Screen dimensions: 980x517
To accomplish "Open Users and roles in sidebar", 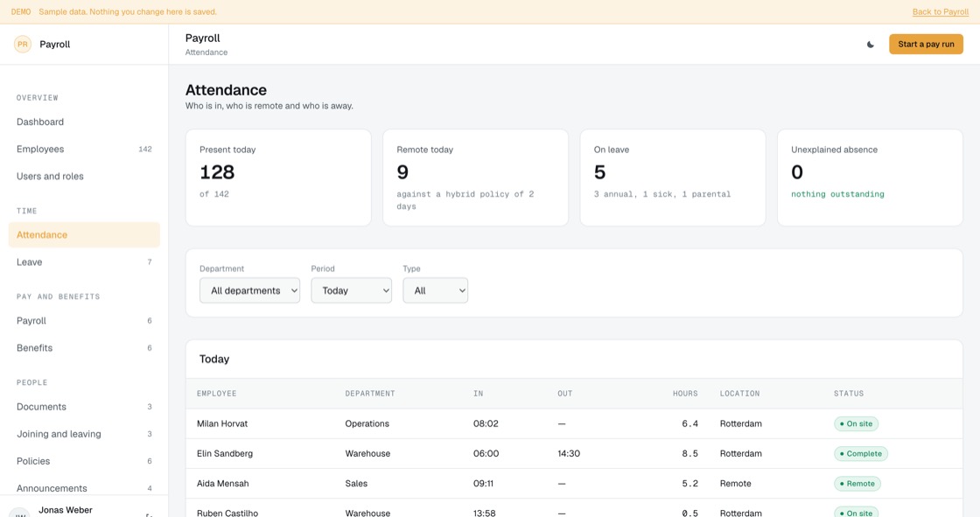I will point(84,177).
